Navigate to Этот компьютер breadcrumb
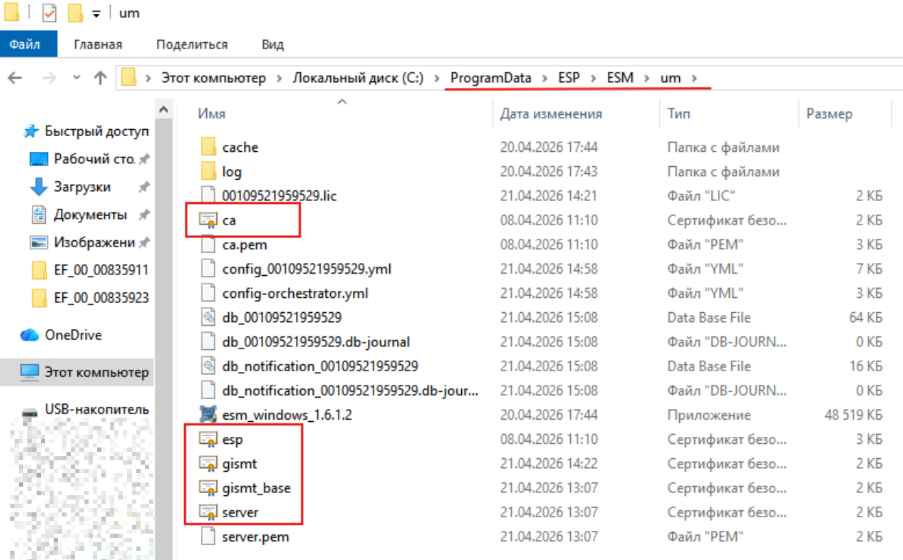Screen dimensions: 903x560 (214, 78)
